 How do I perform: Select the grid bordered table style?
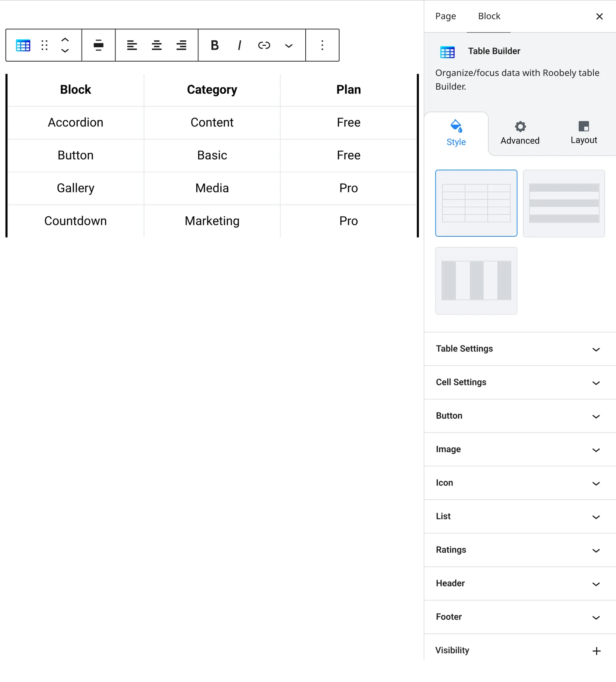(476, 203)
